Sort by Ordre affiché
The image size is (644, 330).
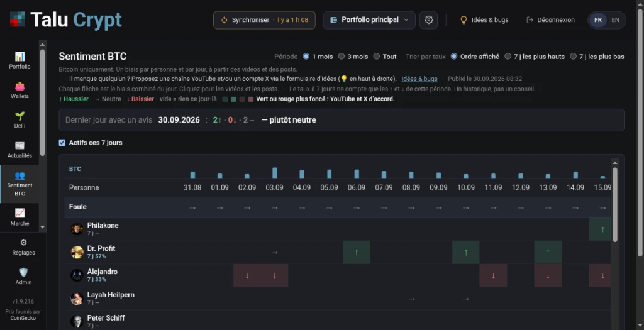click(454, 56)
